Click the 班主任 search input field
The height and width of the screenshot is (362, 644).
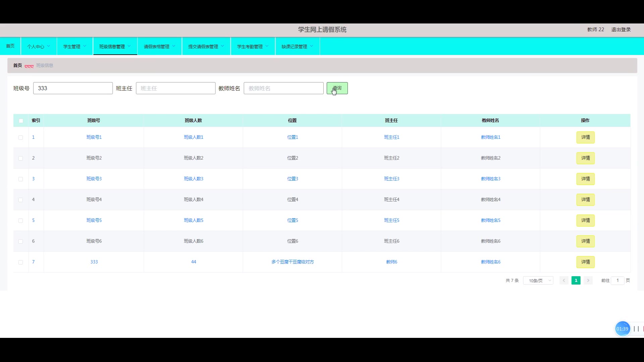click(x=175, y=88)
